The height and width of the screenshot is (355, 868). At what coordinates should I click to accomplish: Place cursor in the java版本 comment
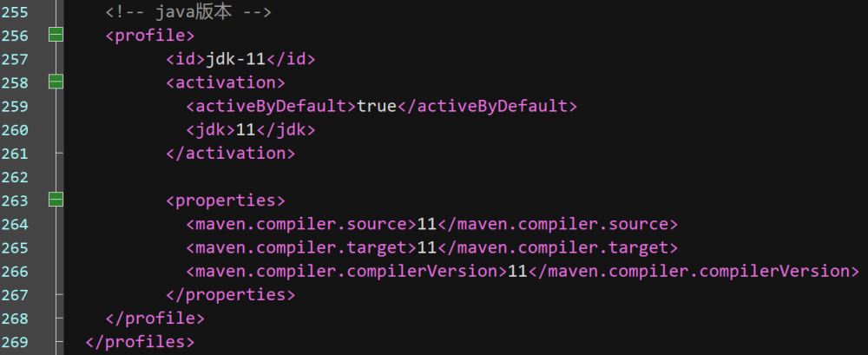click(188, 12)
